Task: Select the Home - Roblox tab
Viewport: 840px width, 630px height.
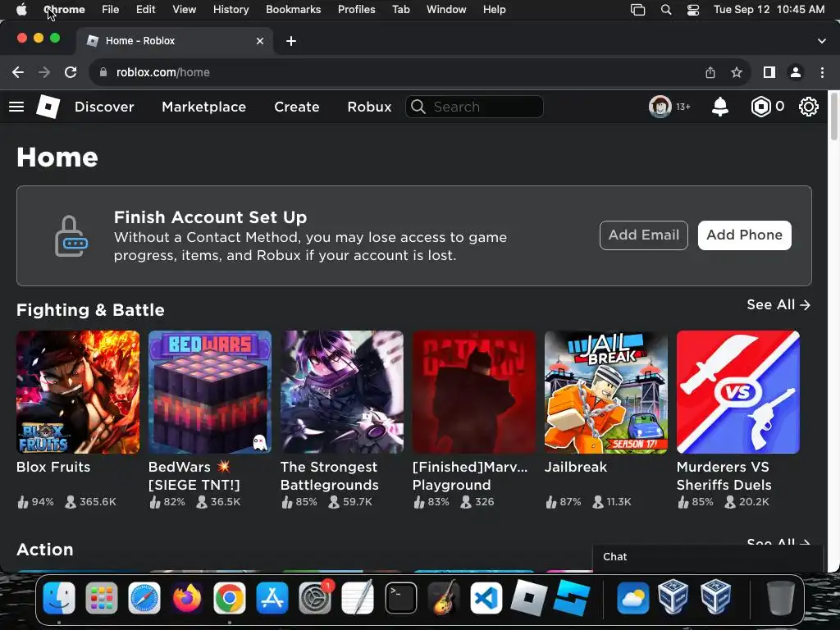Action: [x=174, y=41]
